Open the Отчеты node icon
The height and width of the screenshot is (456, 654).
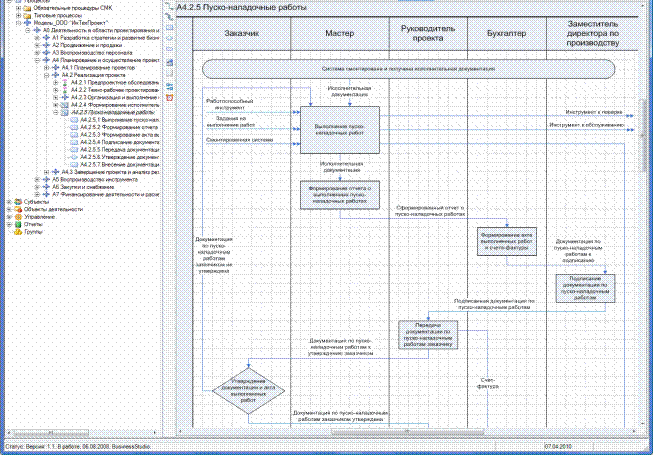pos(18,225)
